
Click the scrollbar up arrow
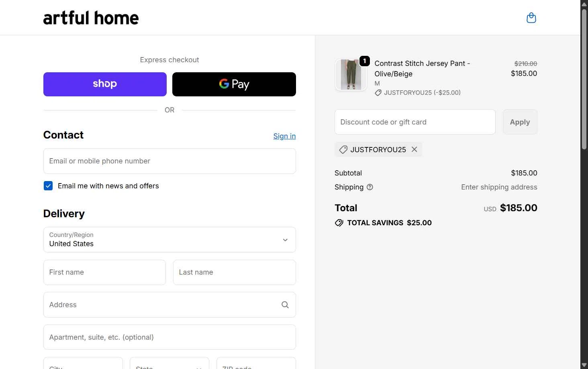pyautogui.click(x=584, y=4)
